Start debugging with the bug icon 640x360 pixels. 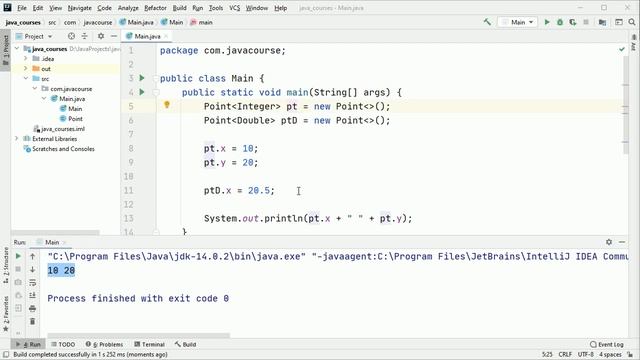(x=560, y=22)
